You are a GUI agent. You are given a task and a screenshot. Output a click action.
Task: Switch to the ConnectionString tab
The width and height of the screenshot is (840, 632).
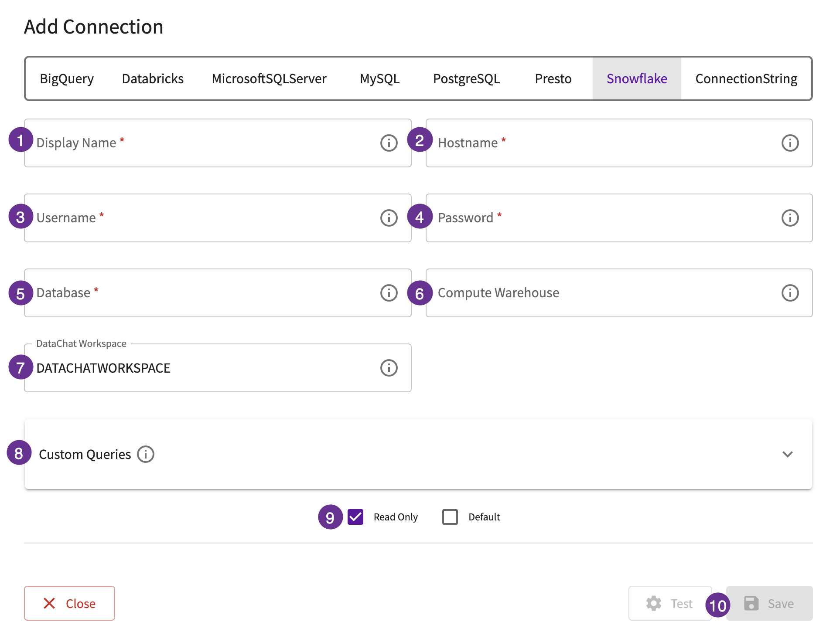tap(746, 78)
